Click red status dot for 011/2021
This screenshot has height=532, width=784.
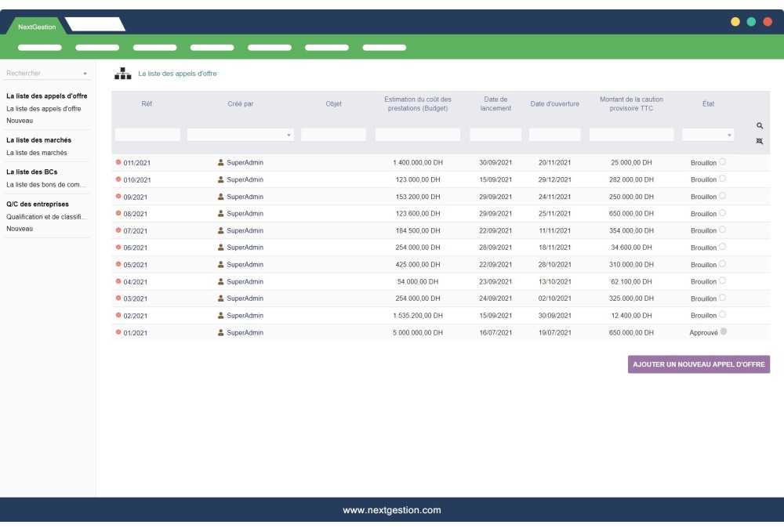tap(118, 162)
